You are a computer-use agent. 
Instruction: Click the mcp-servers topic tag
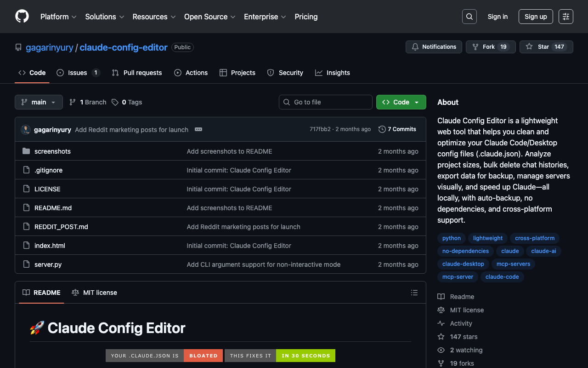[513, 264]
